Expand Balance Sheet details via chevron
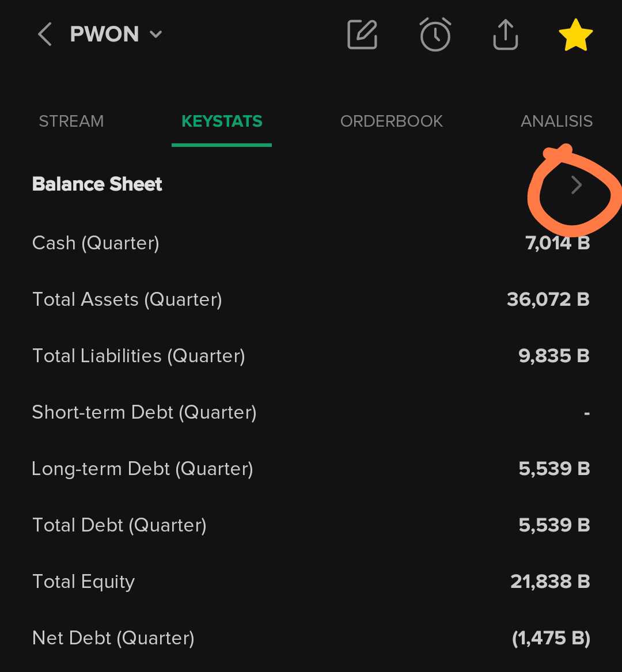The height and width of the screenshot is (672, 622). click(x=575, y=185)
